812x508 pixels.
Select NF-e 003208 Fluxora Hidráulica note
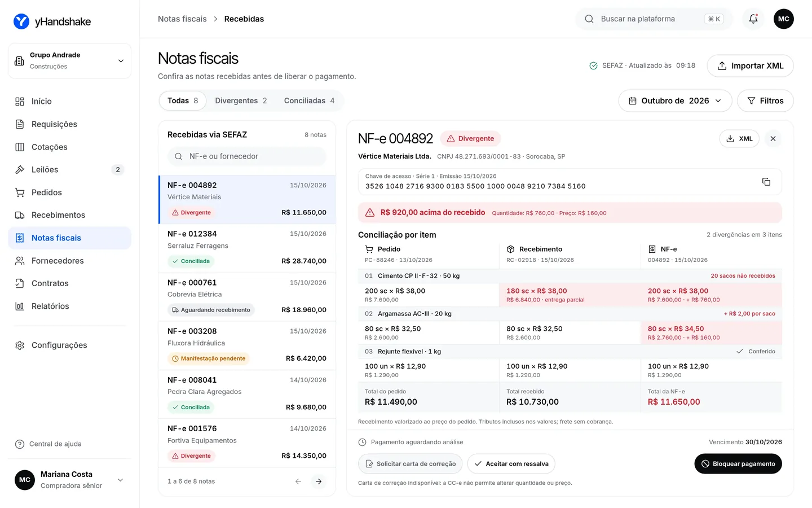(x=247, y=346)
